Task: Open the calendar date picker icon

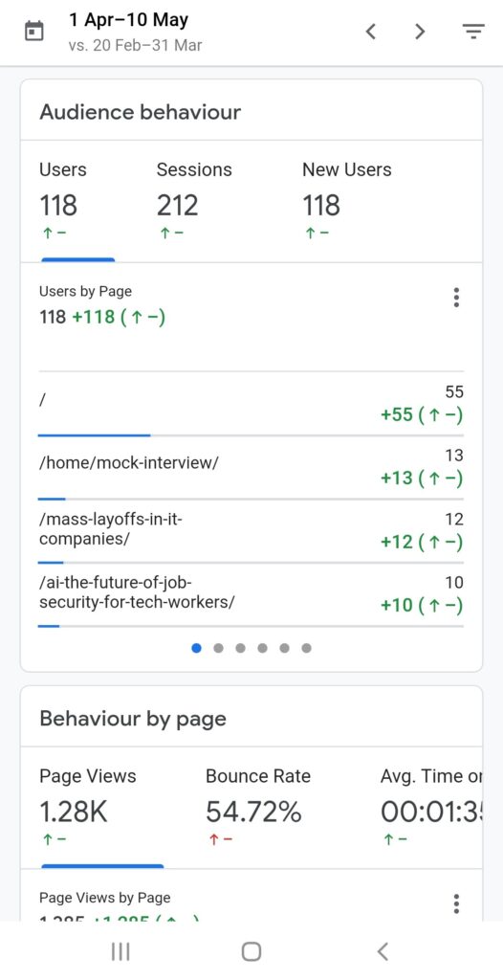Action: [34, 31]
